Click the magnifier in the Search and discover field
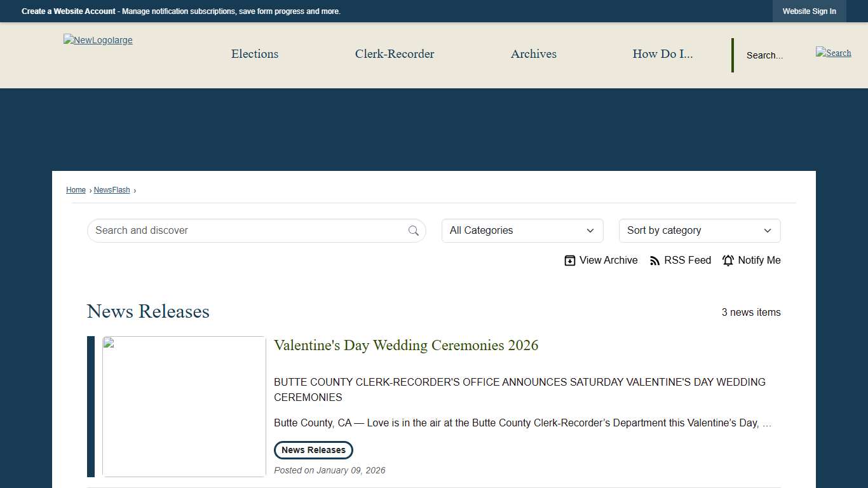The width and height of the screenshot is (868, 488). [x=413, y=231]
